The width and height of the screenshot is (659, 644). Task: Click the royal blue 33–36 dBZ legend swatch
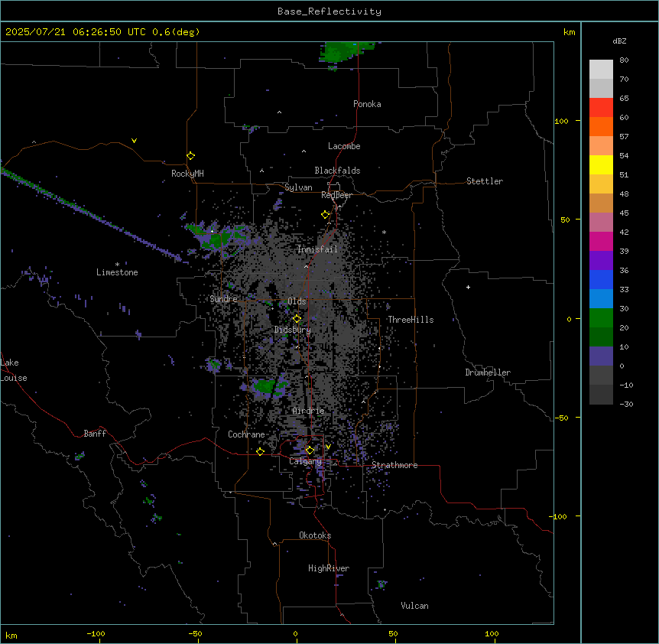601,279
